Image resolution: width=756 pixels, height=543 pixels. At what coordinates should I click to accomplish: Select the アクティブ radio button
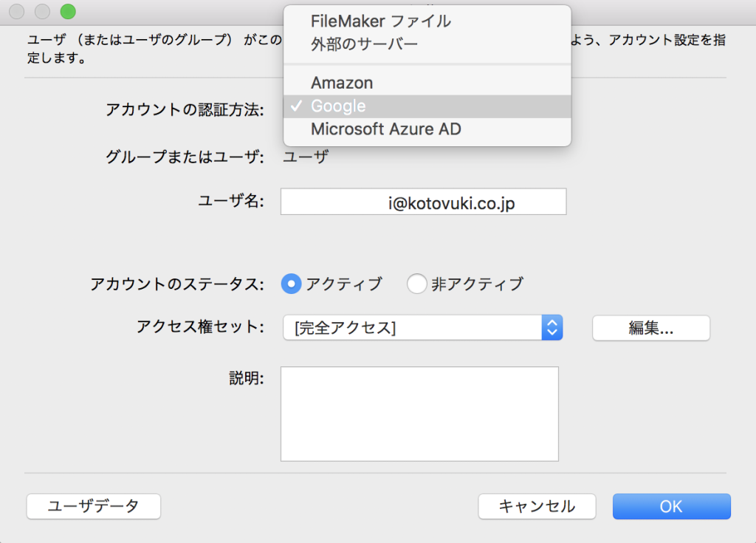coord(291,284)
